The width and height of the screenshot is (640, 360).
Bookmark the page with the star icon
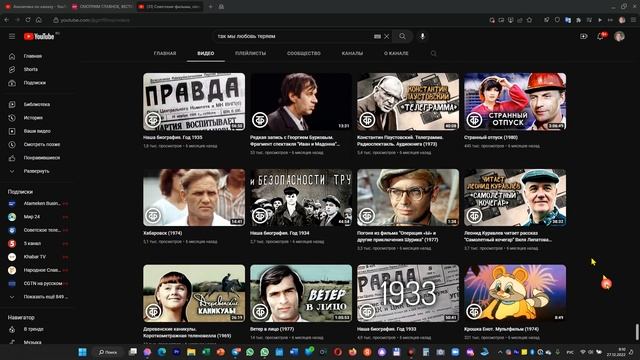(x=529, y=20)
